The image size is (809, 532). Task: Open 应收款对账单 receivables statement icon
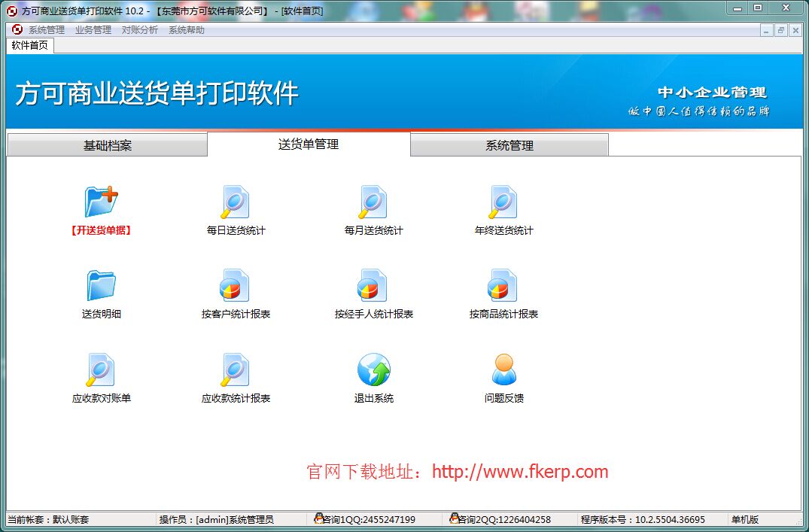pyautogui.click(x=101, y=369)
